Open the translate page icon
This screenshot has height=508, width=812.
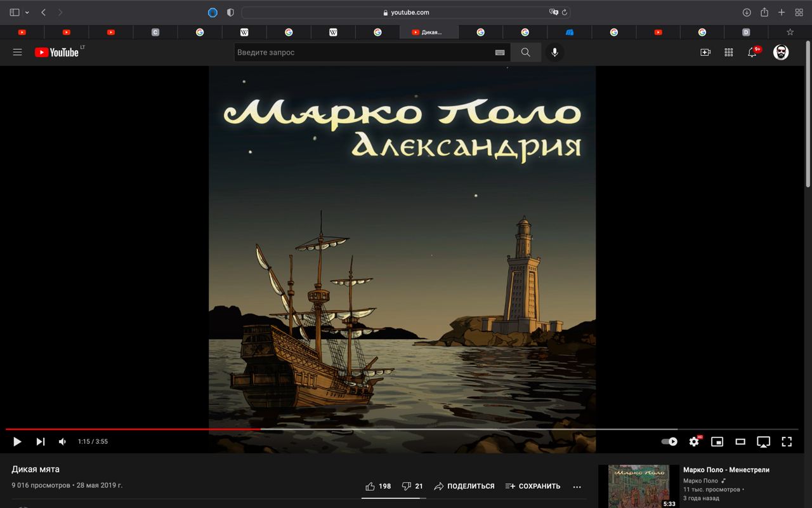554,12
